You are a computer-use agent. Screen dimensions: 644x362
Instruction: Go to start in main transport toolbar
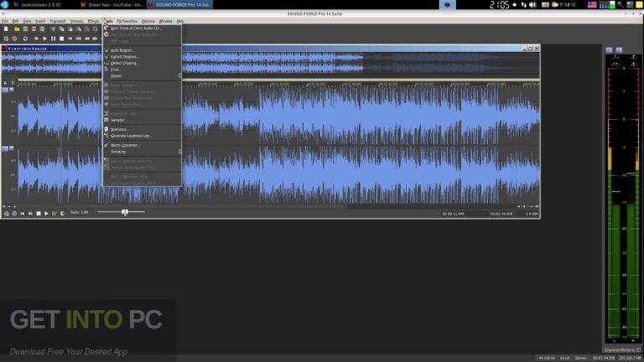click(70, 39)
